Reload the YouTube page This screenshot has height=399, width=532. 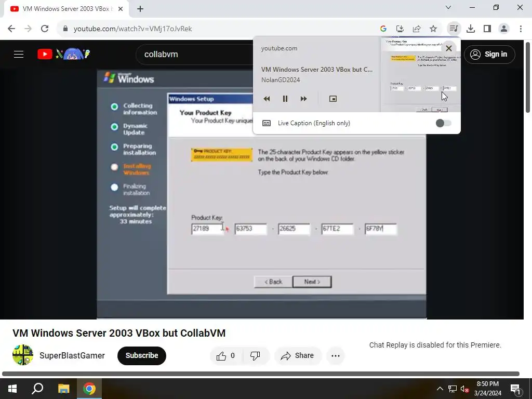pyautogui.click(x=45, y=29)
